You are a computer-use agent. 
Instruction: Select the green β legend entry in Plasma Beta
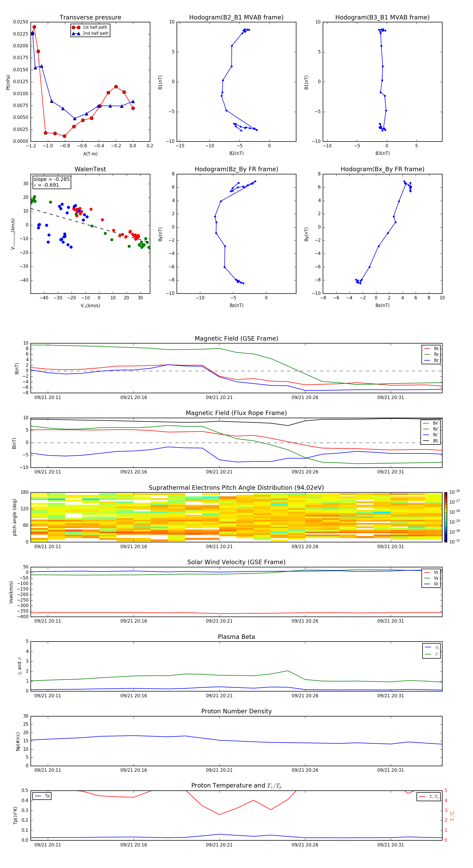tap(431, 654)
